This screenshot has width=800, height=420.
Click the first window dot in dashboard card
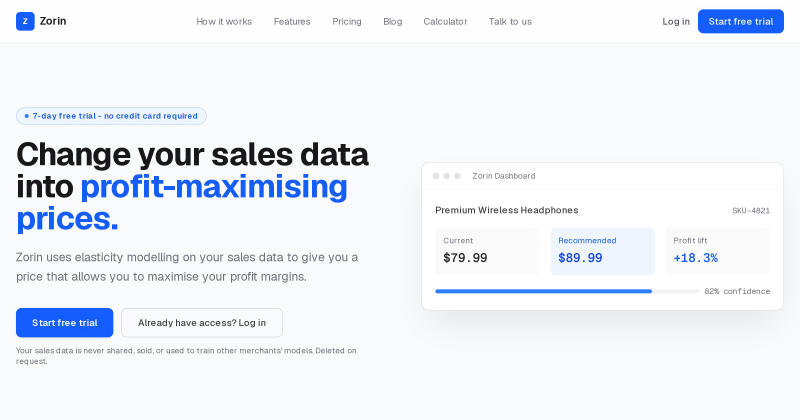click(436, 176)
